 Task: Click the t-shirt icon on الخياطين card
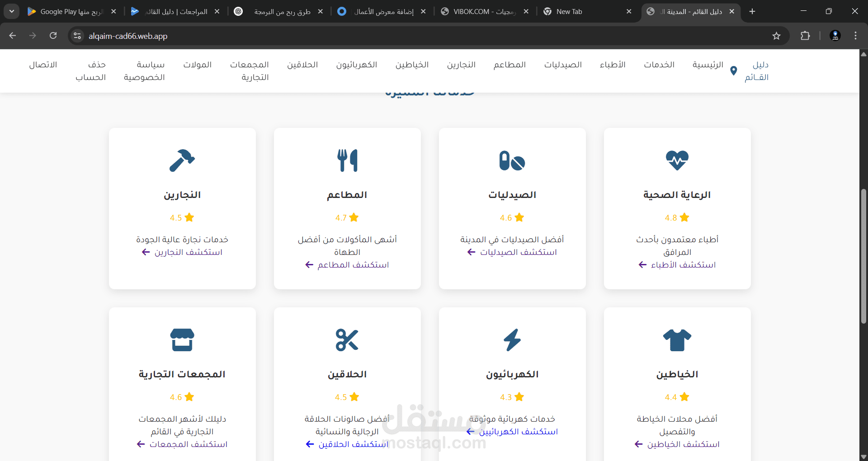(677, 340)
